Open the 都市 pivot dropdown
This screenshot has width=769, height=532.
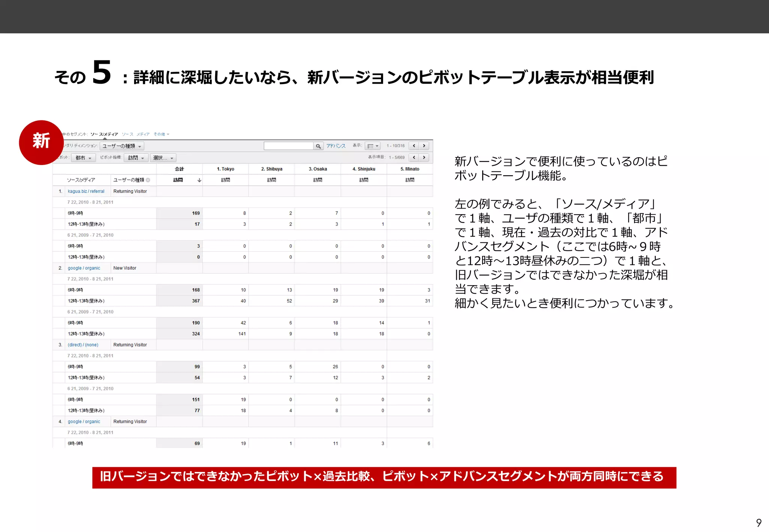tap(84, 158)
